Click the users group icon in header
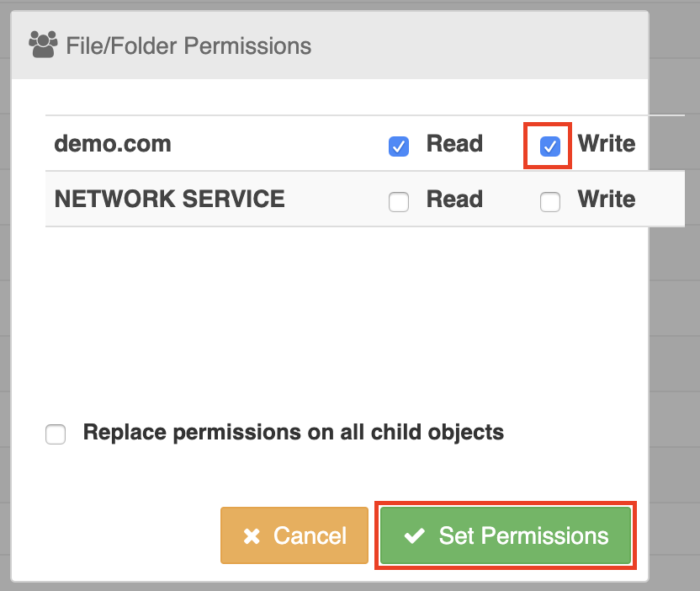Image resolution: width=700 pixels, height=591 pixels. tap(43, 45)
